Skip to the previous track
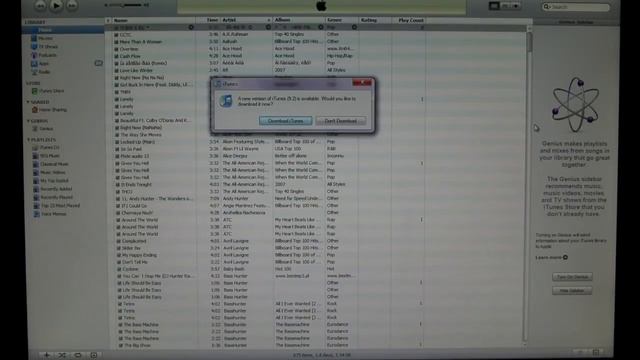This screenshot has width=640, height=360. [x=40, y=5]
